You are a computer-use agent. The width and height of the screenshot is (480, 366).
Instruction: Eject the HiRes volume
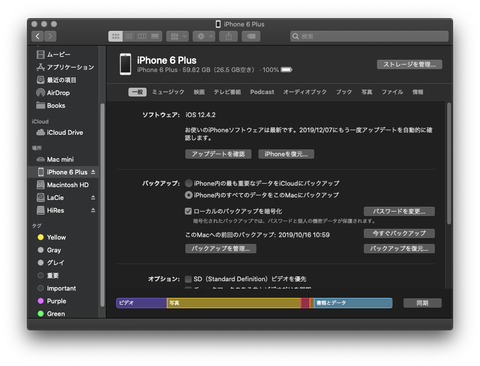pos(93,210)
